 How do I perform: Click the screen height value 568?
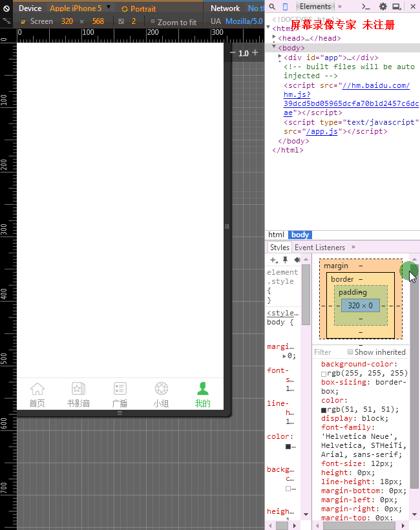pyautogui.click(x=98, y=21)
